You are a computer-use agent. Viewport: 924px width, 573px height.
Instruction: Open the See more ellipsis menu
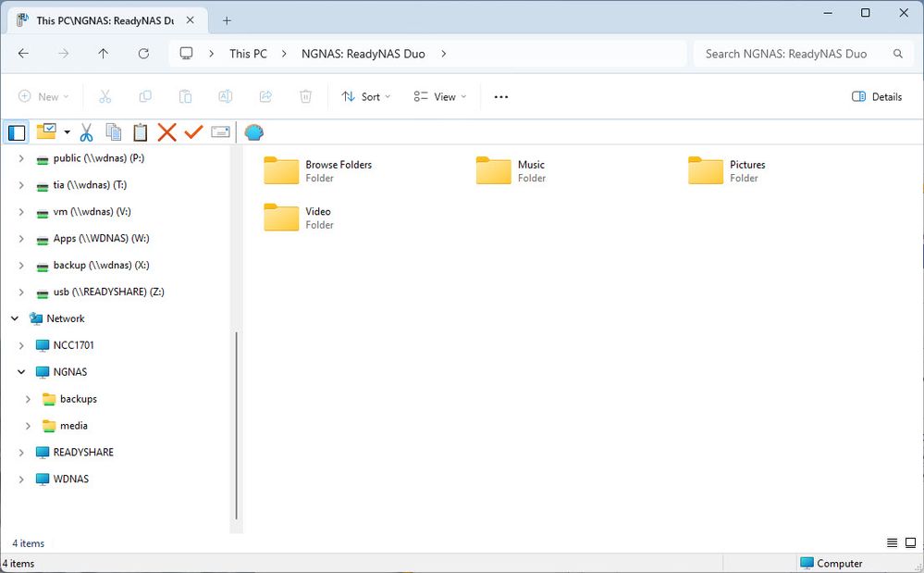pyautogui.click(x=501, y=96)
